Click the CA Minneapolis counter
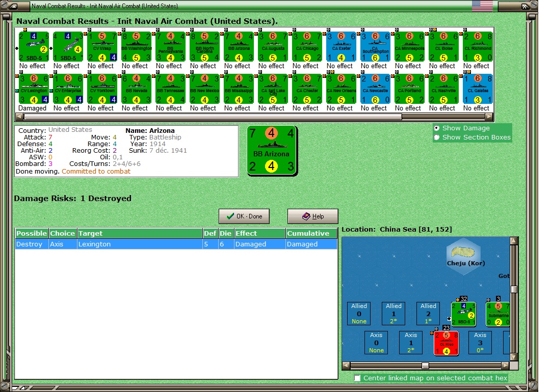 click(409, 47)
